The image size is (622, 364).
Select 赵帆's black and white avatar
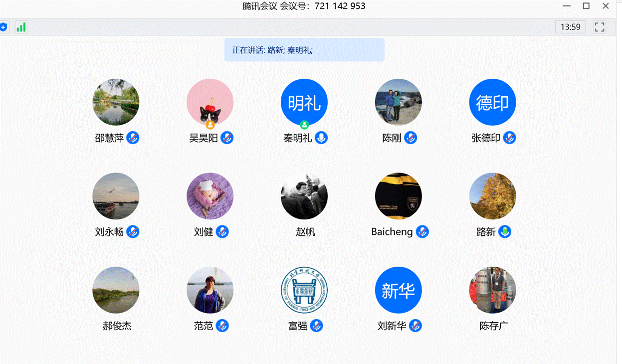pos(304,196)
